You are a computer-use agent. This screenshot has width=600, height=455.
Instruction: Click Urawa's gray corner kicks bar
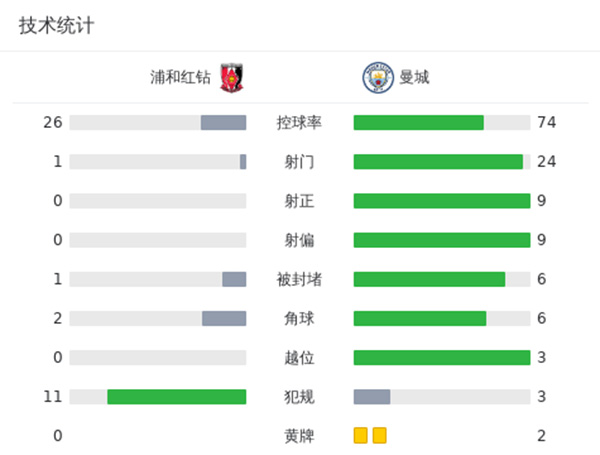pos(224,318)
